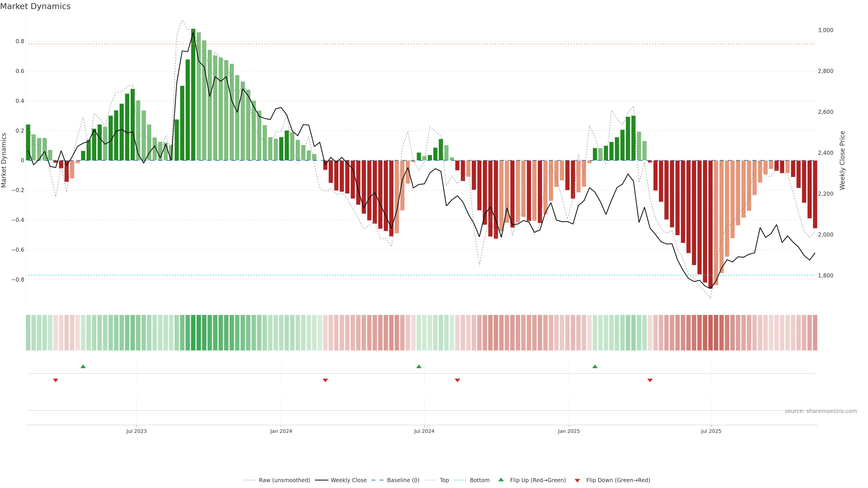Click the Market Dynamics chart title
The width and height of the screenshot is (868, 488).
35,6
